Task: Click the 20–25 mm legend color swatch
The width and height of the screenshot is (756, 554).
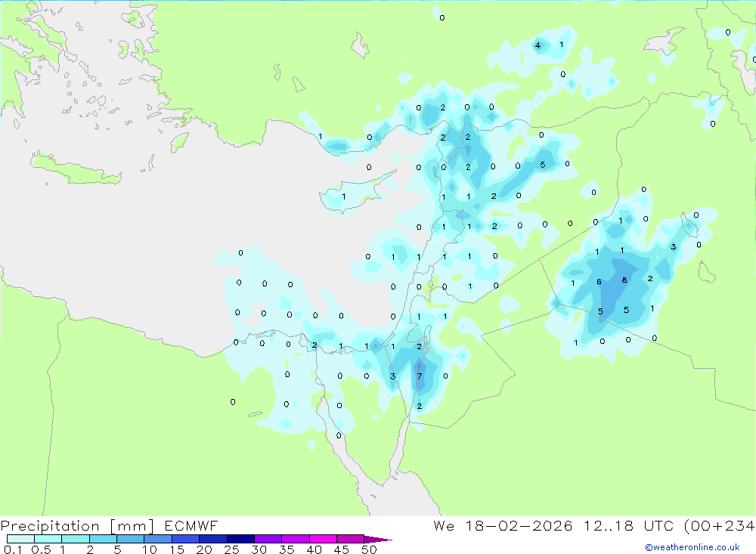Action: tap(213, 539)
